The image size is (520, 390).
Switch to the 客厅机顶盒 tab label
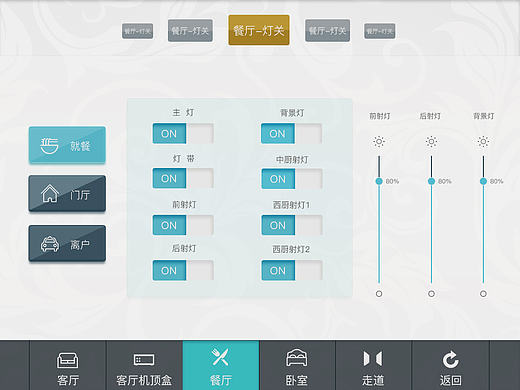[x=144, y=380]
